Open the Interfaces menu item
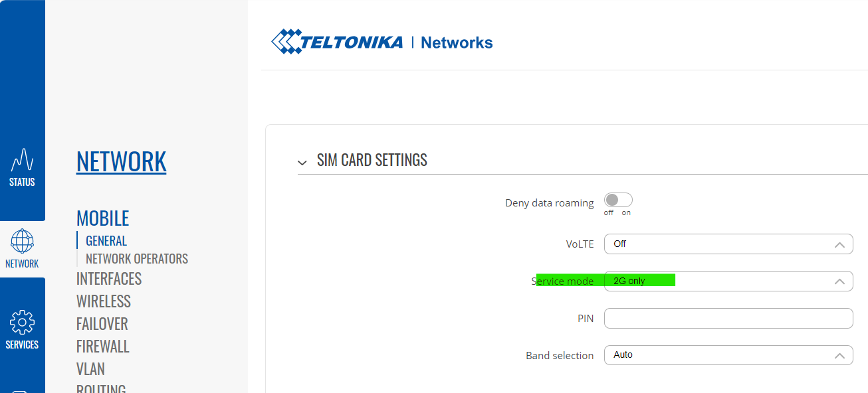Viewport: 868px width, 393px height. click(109, 278)
